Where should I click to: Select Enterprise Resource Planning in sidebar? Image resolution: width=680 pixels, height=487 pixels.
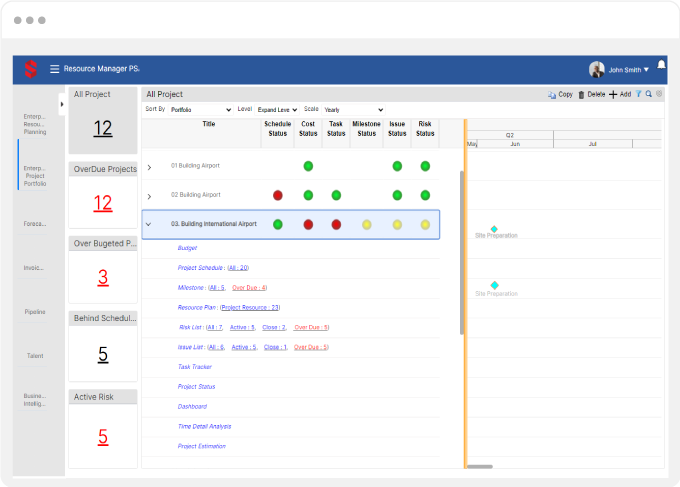click(35, 124)
